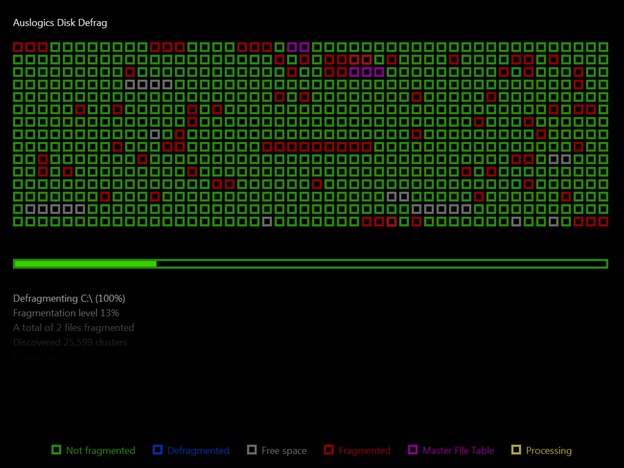
Task: Select the 'Fragmented' legend label in red
Action: pos(364,450)
